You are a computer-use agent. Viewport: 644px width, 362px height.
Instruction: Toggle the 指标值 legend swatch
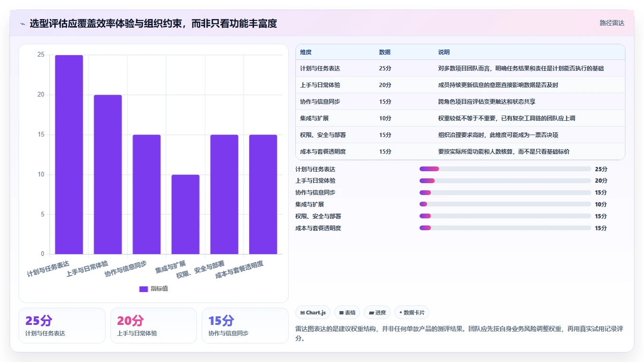[x=143, y=289]
